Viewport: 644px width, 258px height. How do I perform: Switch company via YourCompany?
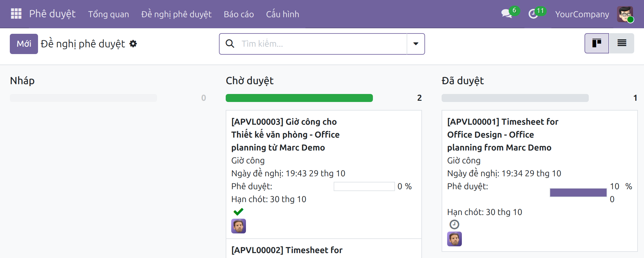click(x=582, y=14)
